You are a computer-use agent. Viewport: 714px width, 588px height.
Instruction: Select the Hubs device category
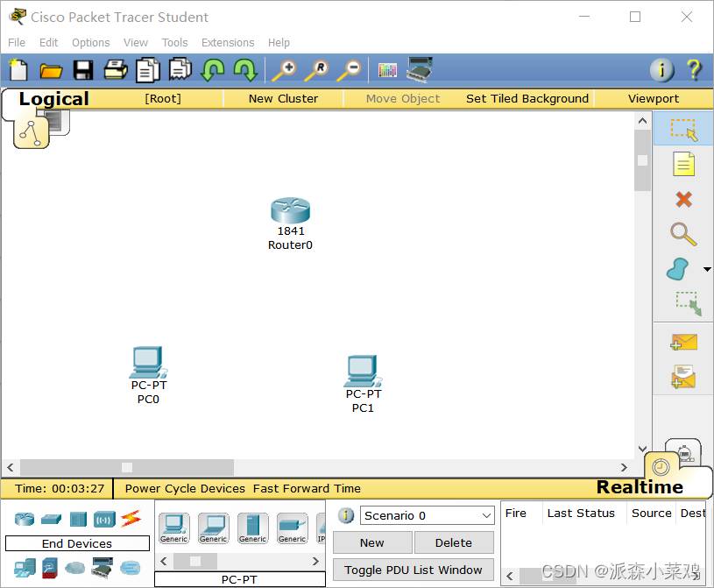(78, 520)
